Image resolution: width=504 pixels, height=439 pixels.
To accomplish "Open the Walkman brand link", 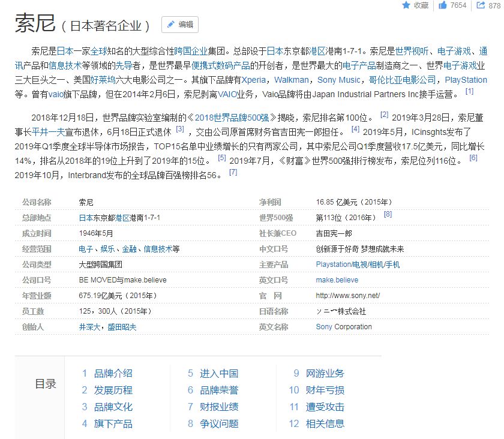I will 291,80.
